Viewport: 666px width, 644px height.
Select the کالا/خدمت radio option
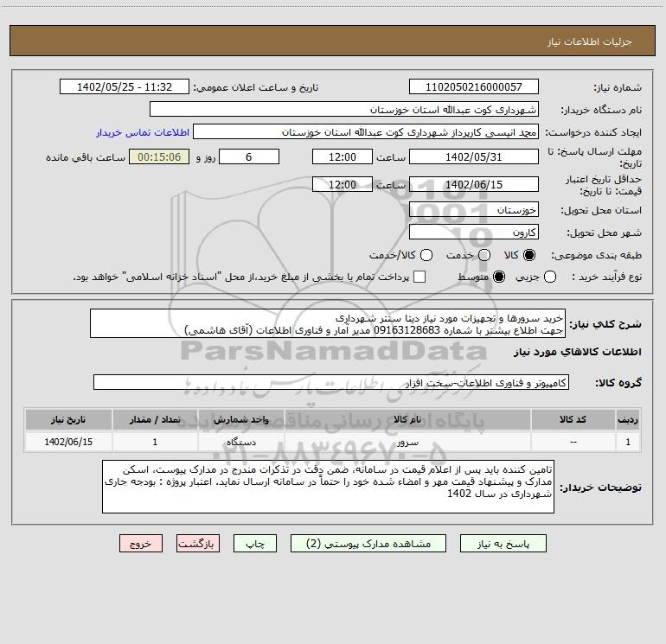[x=426, y=255]
